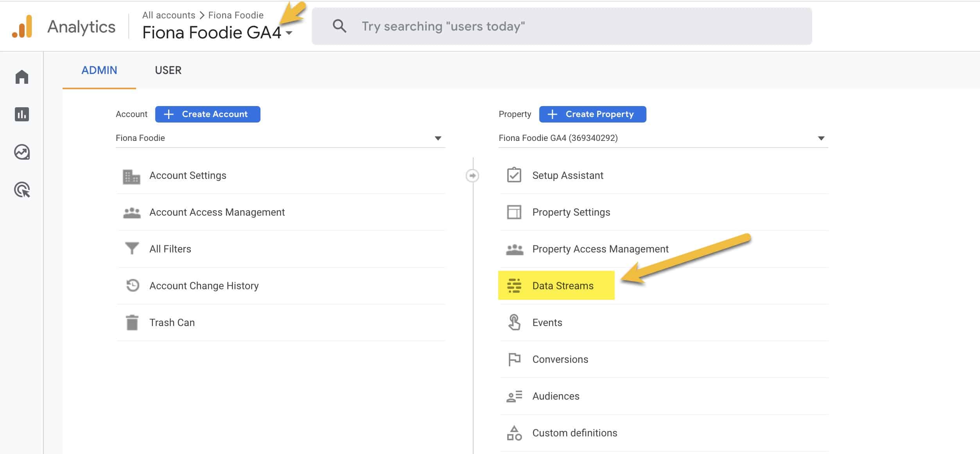This screenshot has height=454, width=980.
Task: Switch to the ADMIN tab
Action: click(x=99, y=70)
